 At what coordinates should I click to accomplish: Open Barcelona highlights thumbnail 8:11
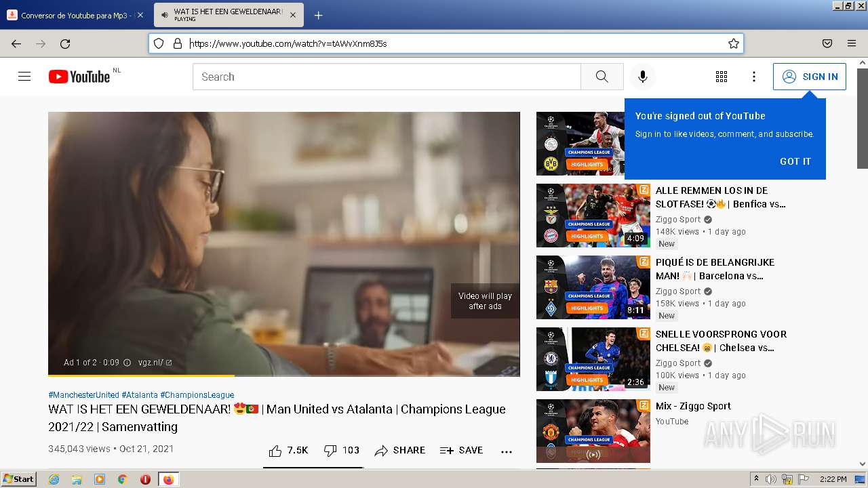tap(593, 287)
